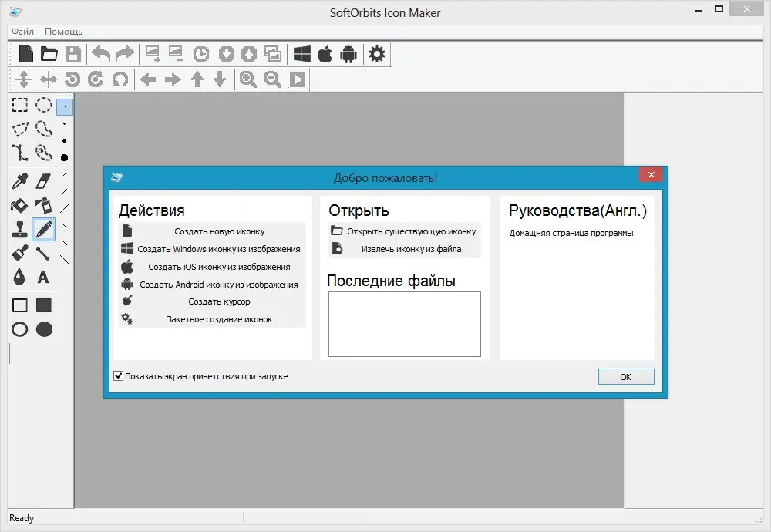Select the Paint Bucket fill tool
The height and width of the screenshot is (532, 771).
pyautogui.click(x=19, y=204)
